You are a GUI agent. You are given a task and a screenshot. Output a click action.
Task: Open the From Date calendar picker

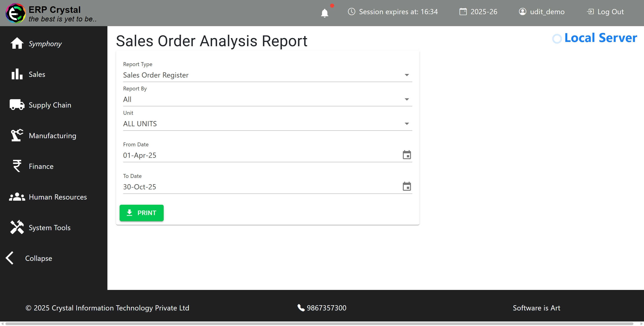[406, 155]
